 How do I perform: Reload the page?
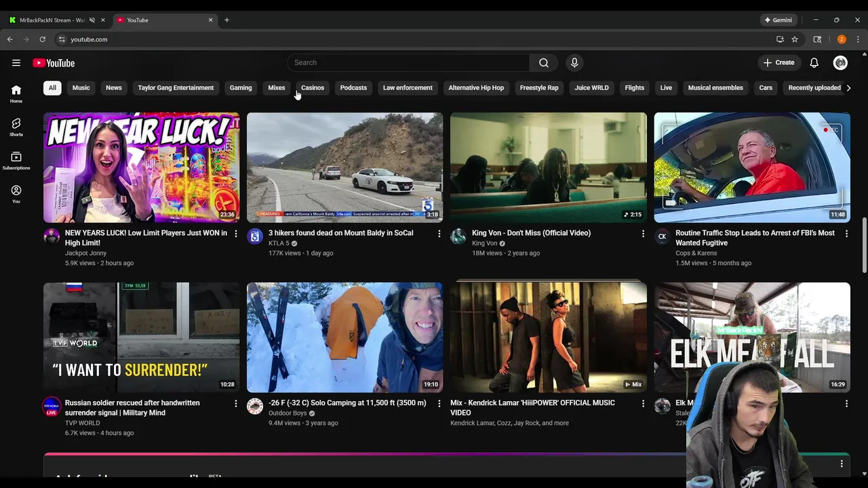(x=42, y=39)
